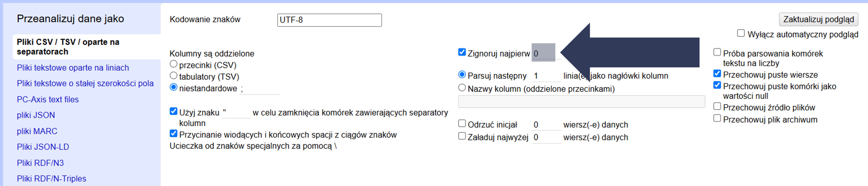Uncheck Przycinanie wiodących i końcowych spacji

pyautogui.click(x=174, y=134)
